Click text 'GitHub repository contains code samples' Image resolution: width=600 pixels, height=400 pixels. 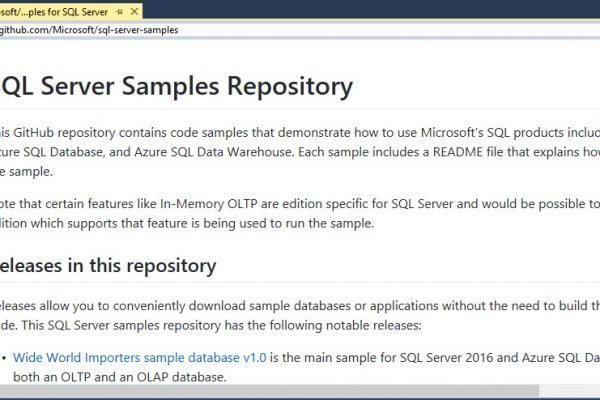click(x=131, y=133)
